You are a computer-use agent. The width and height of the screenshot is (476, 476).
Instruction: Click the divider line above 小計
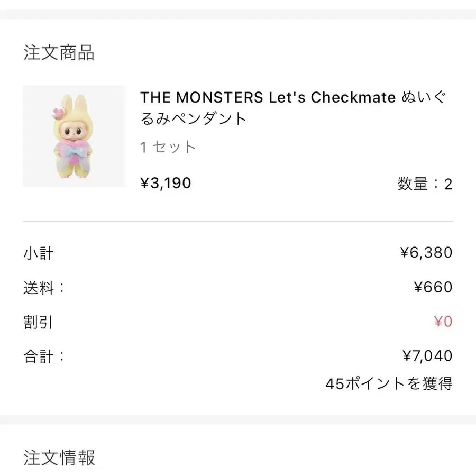click(238, 221)
